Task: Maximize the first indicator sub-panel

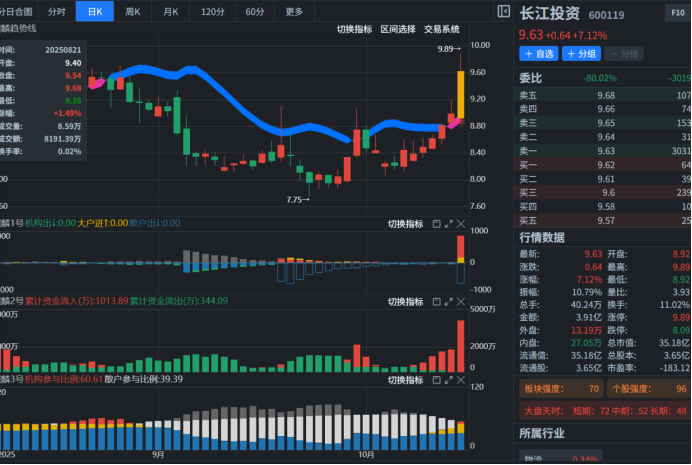Action: 449,223
